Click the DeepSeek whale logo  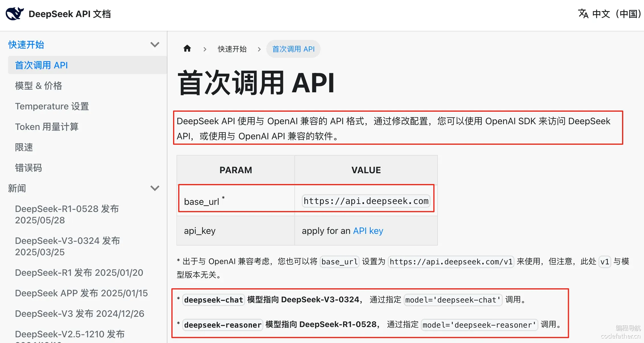point(15,14)
